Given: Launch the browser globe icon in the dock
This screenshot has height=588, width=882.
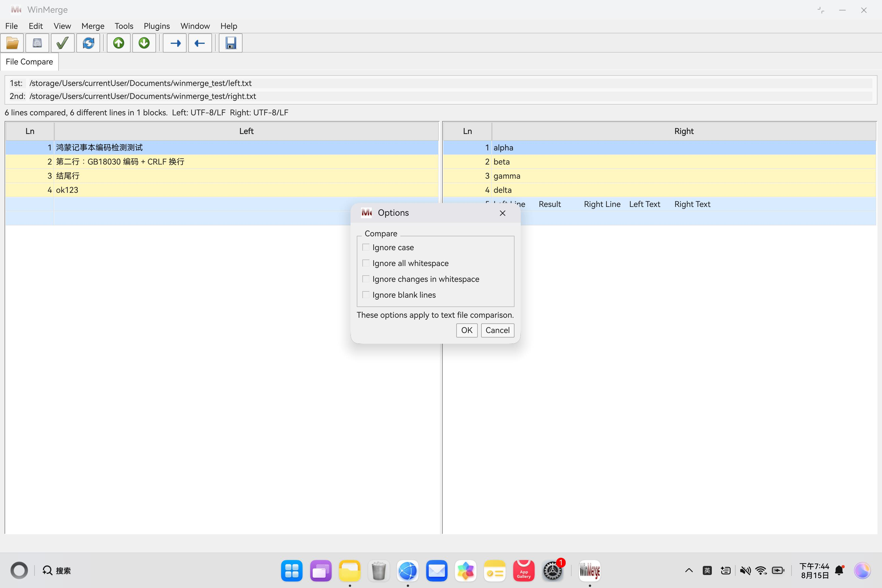Looking at the screenshot, I should click(408, 571).
